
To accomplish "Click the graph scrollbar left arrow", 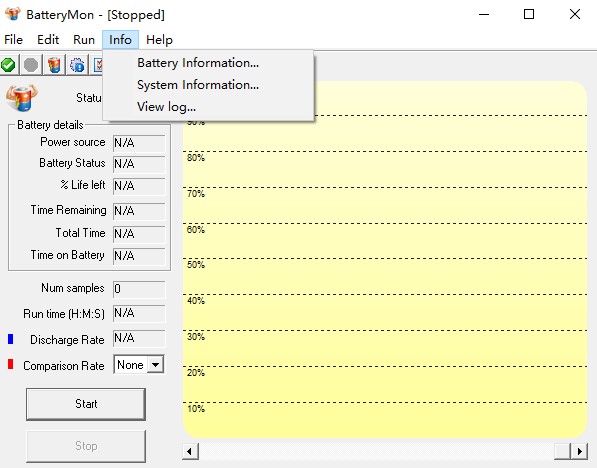I will point(190,452).
